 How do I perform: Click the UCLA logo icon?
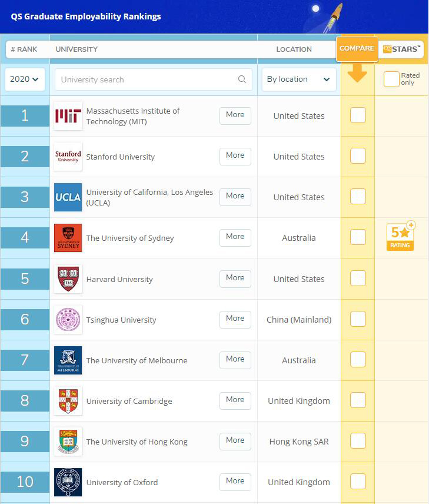click(68, 197)
